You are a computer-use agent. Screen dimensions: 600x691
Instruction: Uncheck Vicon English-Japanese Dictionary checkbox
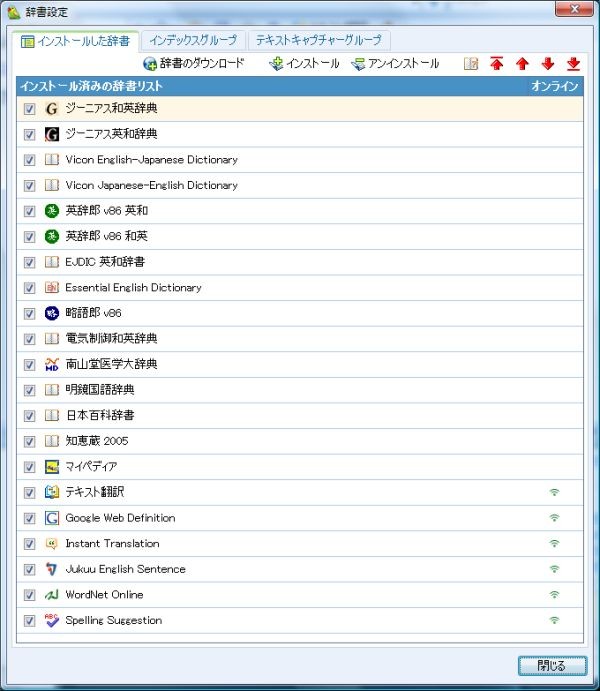29,160
